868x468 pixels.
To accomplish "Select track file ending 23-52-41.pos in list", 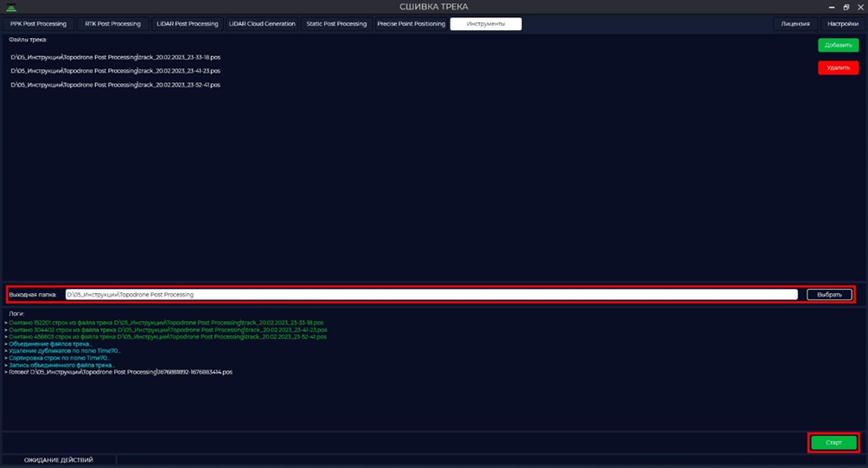I will click(116, 85).
